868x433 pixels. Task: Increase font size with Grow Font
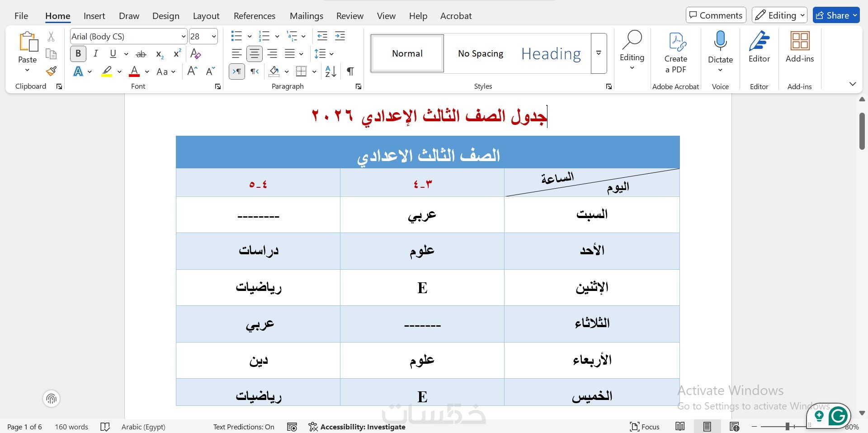(192, 71)
